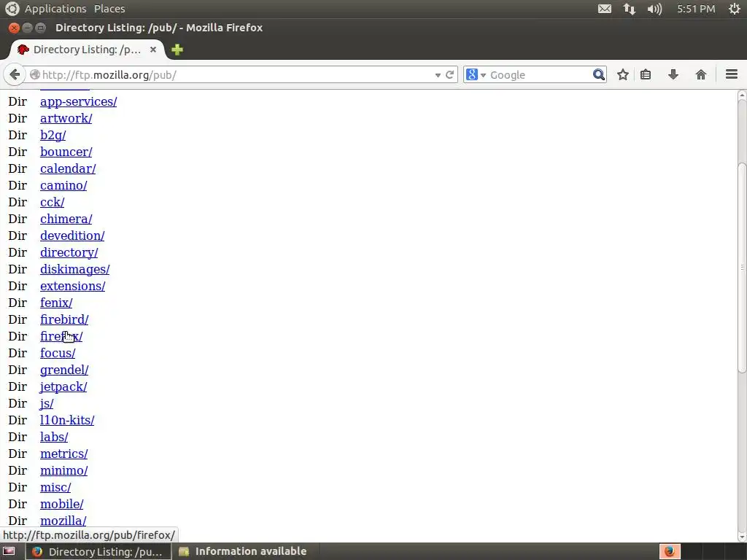The height and width of the screenshot is (560, 747).
Task: Click the vertical scrollbar thumb
Action: point(742,268)
